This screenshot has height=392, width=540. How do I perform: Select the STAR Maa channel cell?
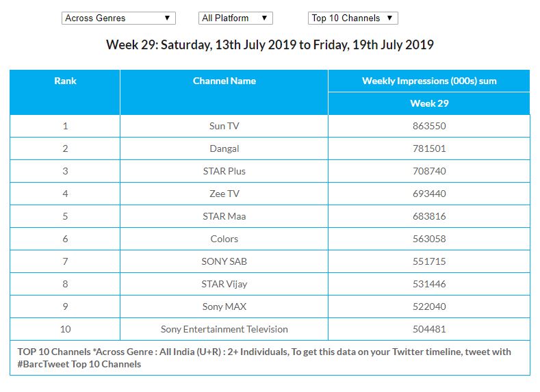point(224,216)
